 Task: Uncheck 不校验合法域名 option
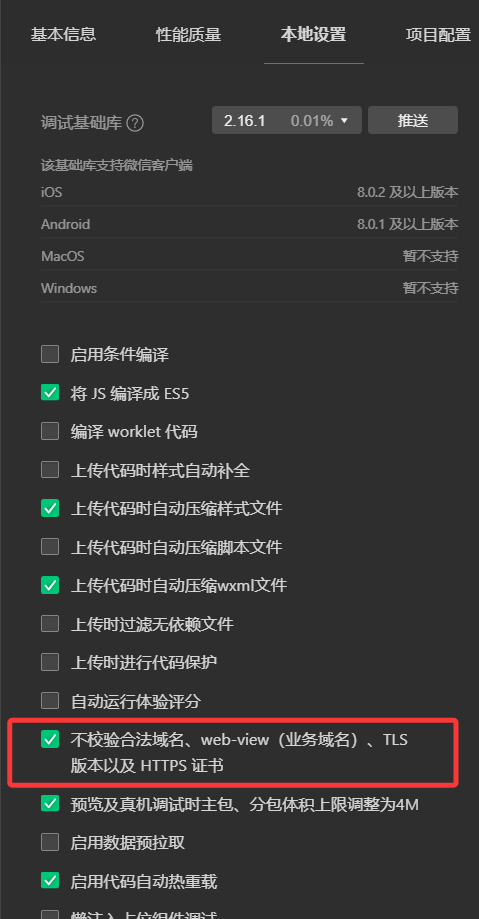point(50,740)
